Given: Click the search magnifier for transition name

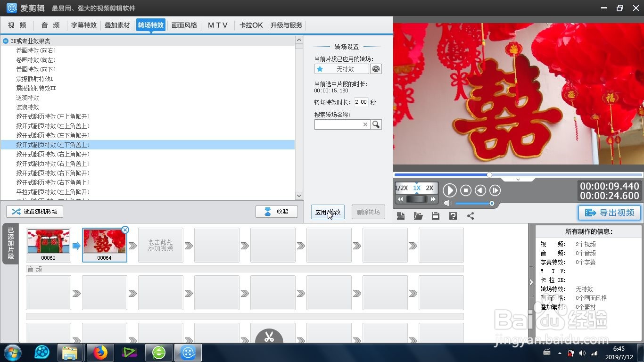Looking at the screenshot, I should 376,124.
